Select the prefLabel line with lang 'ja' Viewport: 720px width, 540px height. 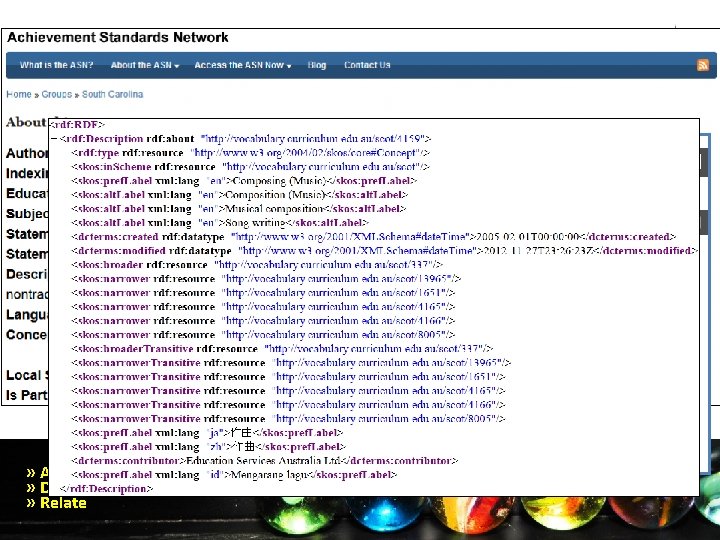tap(207, 433)
